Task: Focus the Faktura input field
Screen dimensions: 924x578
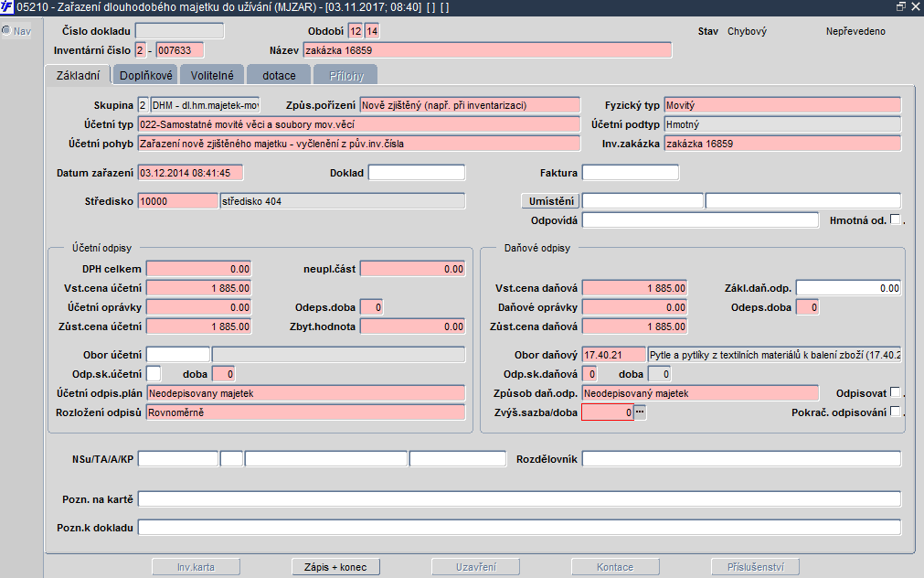Action: pyautogui.click(x=631, y=172)
